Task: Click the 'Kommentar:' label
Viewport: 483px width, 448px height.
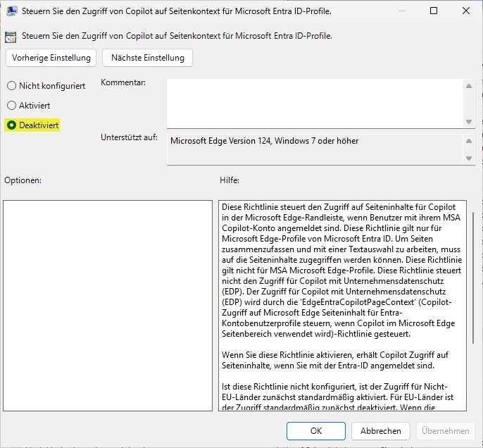Action: (x=123, y=82)
